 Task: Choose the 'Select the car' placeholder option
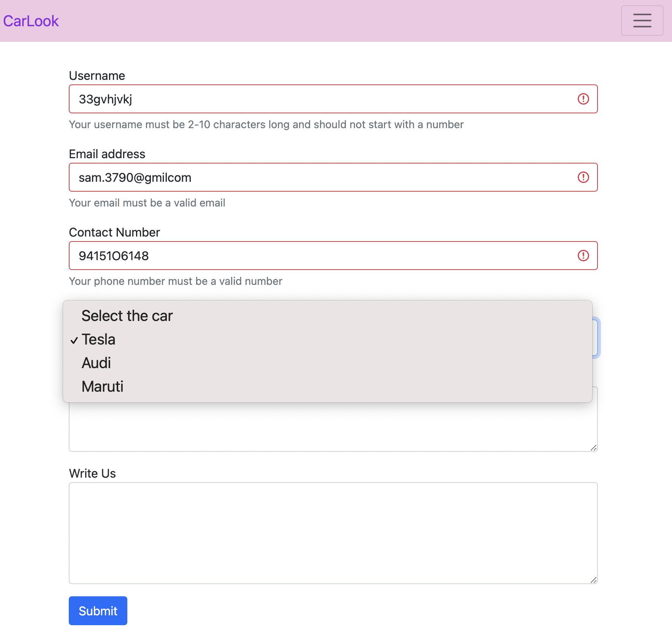(x=127, y=316)
